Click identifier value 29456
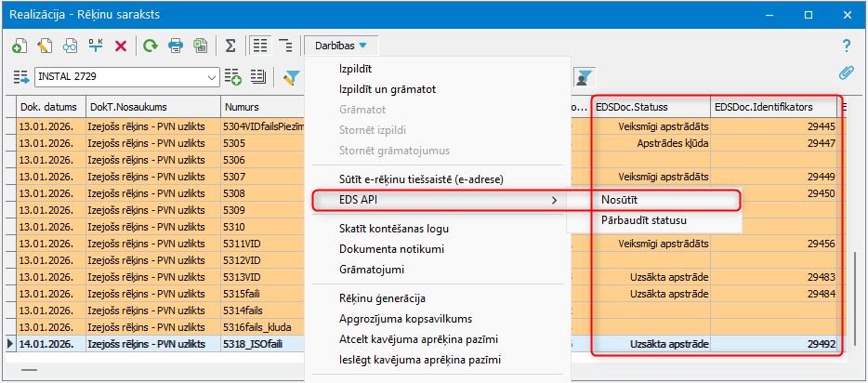The height and width of the screenshot is (383, 868). pyautogui.click(x=821, y=244)
